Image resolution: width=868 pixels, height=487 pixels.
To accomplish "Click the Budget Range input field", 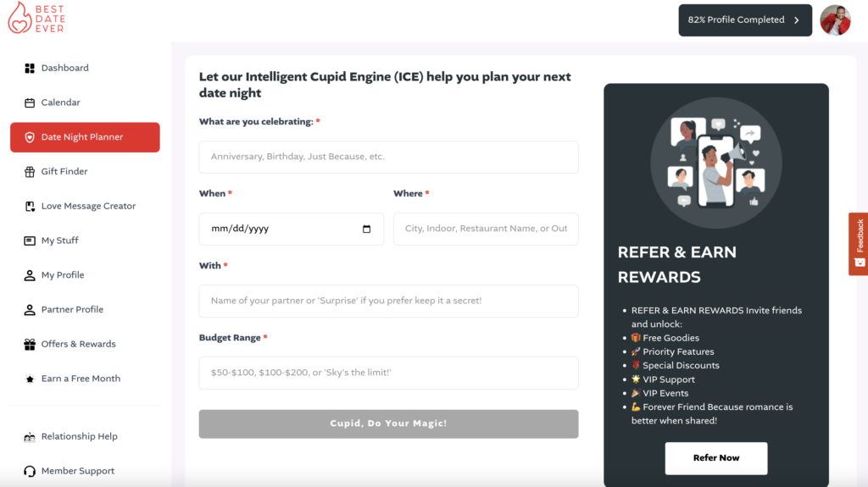I will pyautogui.click(x=388, y=373).
